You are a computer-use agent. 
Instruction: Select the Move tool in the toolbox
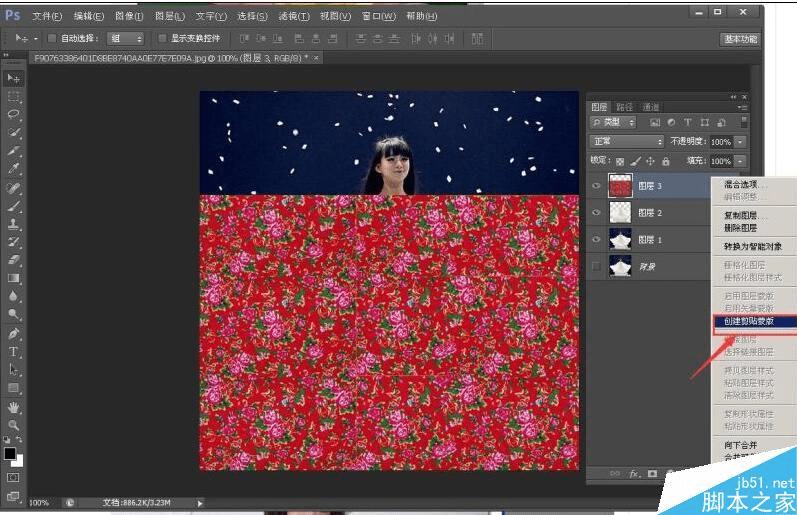tap(14, 78)
